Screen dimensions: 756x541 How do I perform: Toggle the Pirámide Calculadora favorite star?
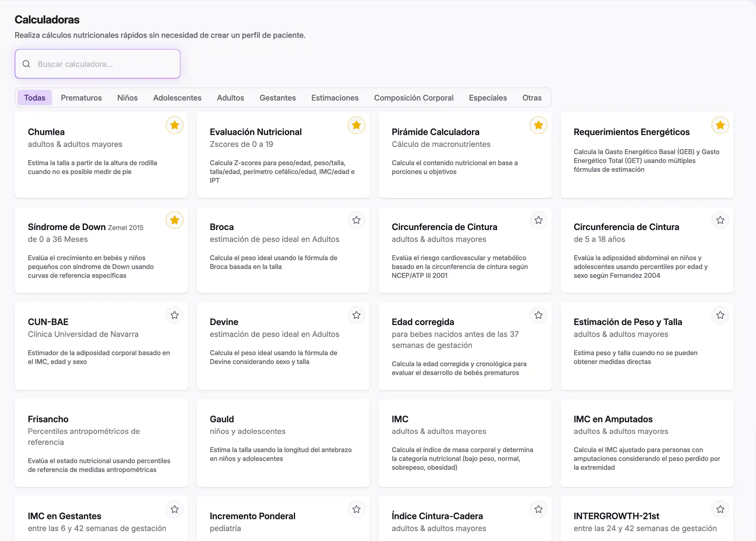[538, 125]
